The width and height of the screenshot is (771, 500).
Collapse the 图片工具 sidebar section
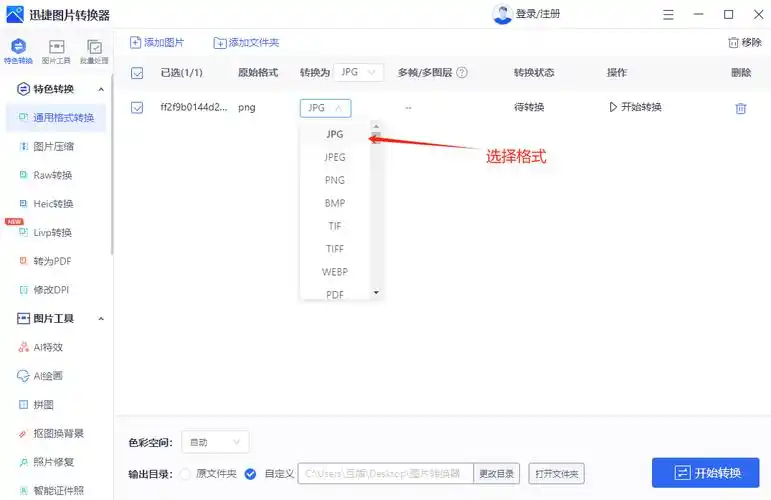pyautogui.click(x=101, y=319)
